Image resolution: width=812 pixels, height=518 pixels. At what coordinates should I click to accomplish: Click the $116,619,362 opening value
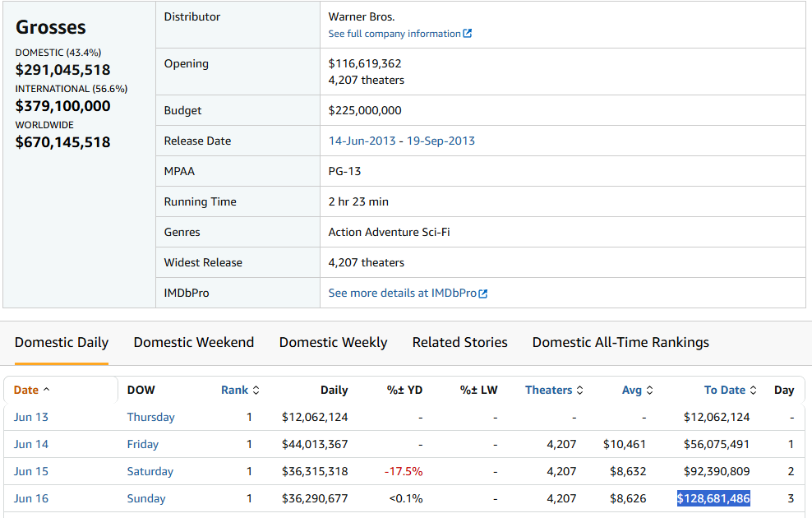click(365, 63)
